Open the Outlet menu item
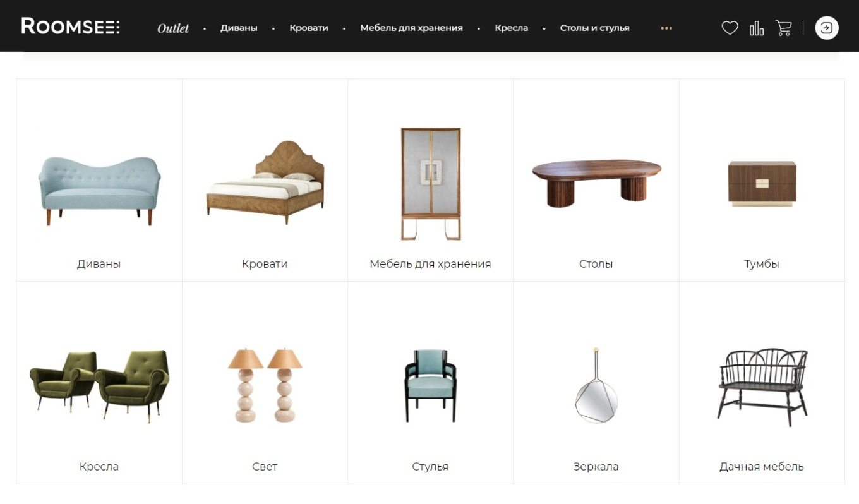 pyautogui.click(x=173, y=28)
